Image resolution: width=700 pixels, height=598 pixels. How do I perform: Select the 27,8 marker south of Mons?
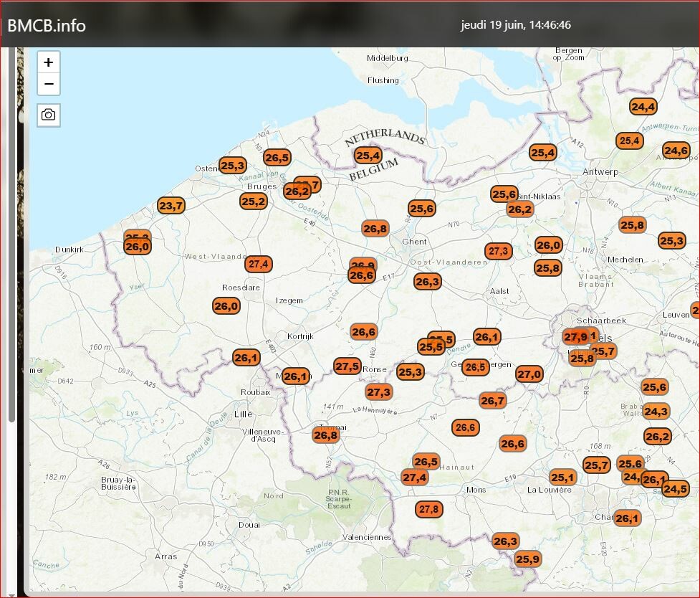(x=428, y=509)
